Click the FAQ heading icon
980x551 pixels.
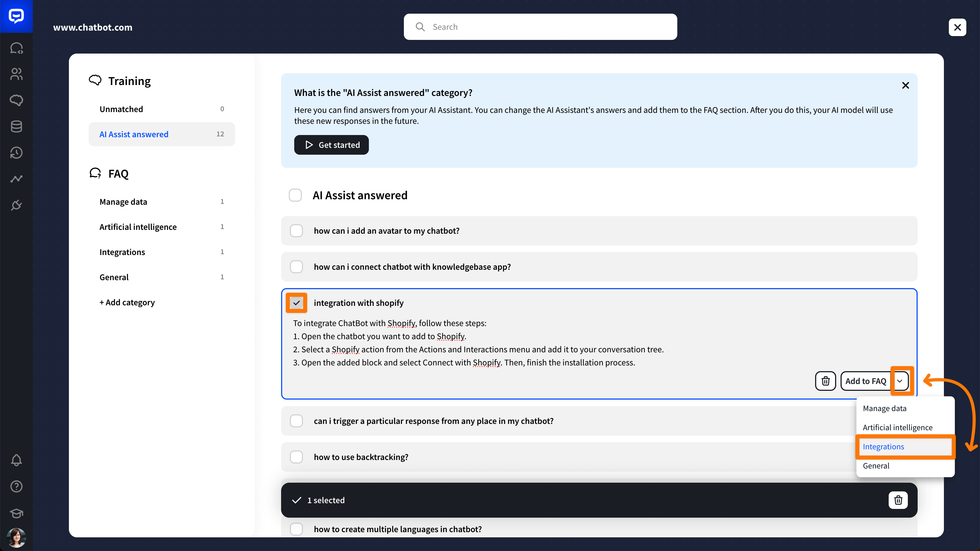[x=95, y=173]
